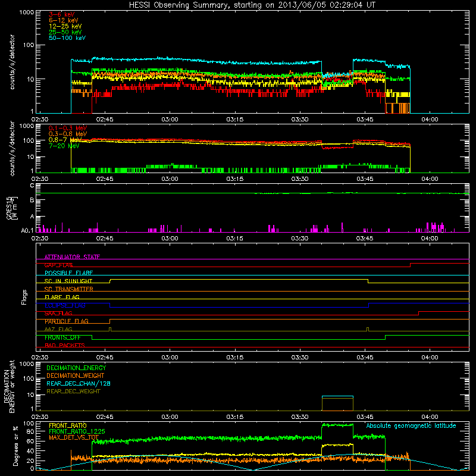Screen dimensions: 476x476
Task: Select the SAA_FLAG label
Action: click(x=58, y=314)
